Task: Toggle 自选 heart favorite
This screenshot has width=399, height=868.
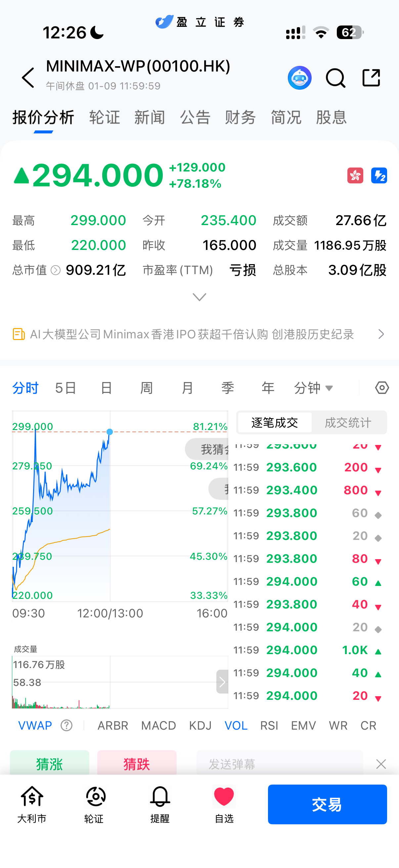Action: pyautogui.click(x=224, y=805)
